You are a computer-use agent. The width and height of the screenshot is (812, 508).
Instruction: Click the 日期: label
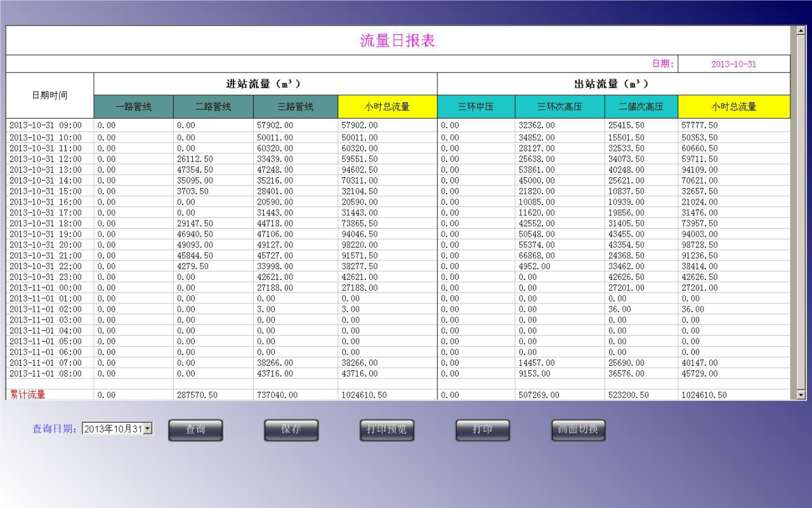tap(663, 64)
